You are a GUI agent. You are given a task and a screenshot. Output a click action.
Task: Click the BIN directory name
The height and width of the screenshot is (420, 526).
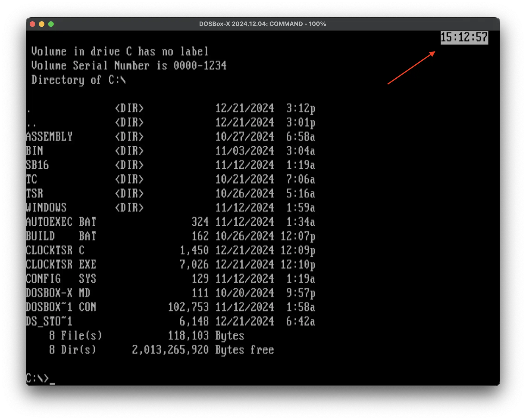click(x=34, y=151)
